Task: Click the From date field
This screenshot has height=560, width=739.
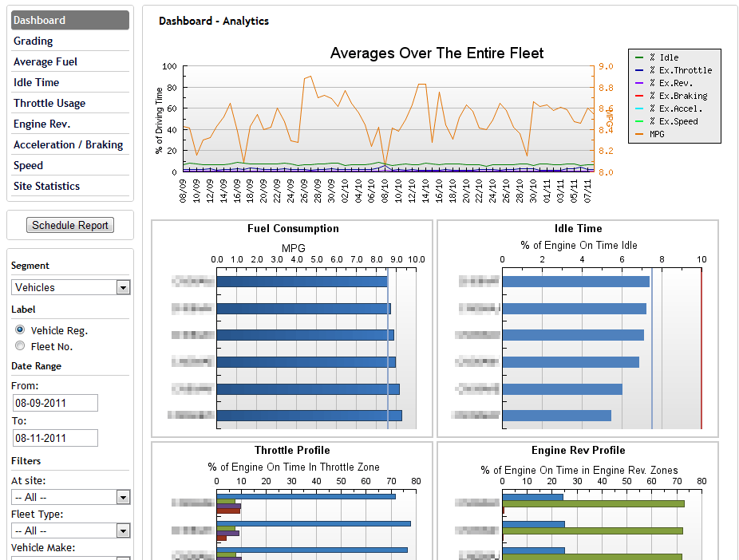Action: (54, 402)
